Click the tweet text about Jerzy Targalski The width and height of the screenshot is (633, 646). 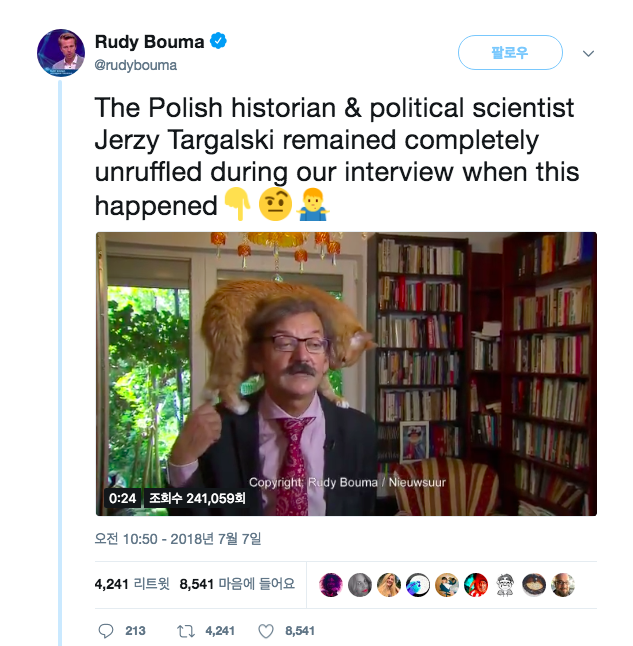click(336, 156)
